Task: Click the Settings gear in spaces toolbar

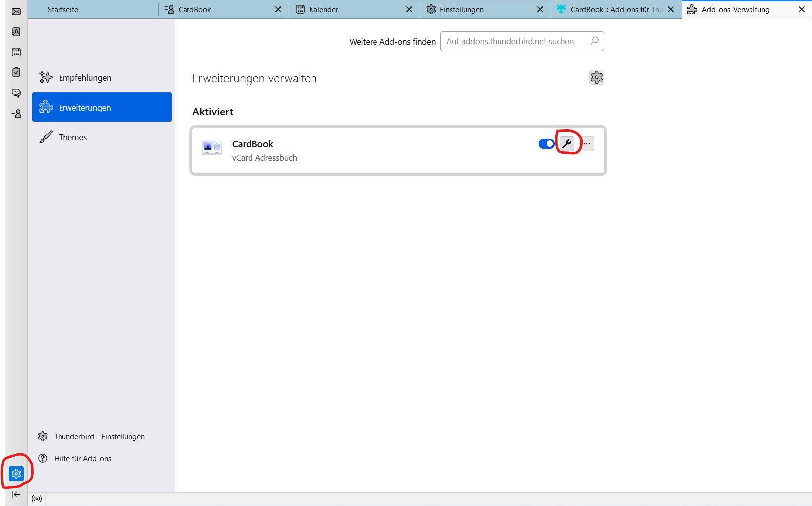Action: (16, 474)
